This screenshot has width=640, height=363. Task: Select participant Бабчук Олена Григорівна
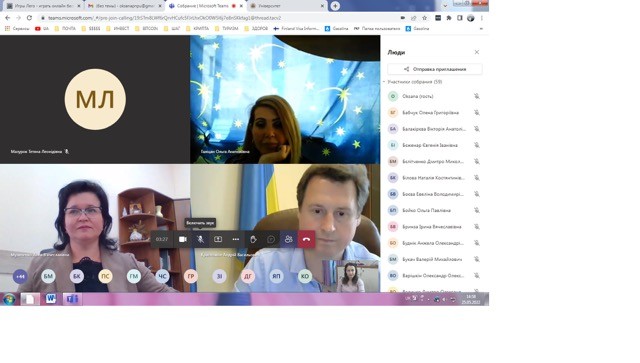tap(434, 113)
